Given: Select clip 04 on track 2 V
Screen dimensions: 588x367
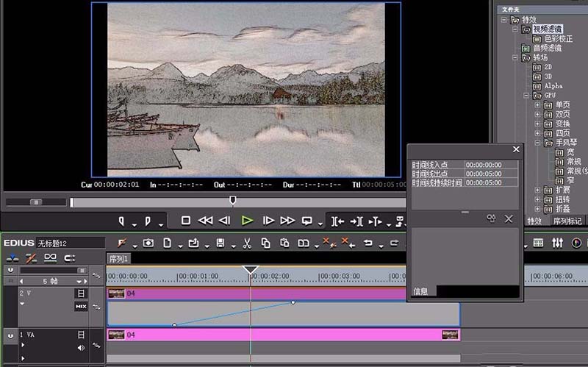Looking at the screenshot, I should (256, 293).
